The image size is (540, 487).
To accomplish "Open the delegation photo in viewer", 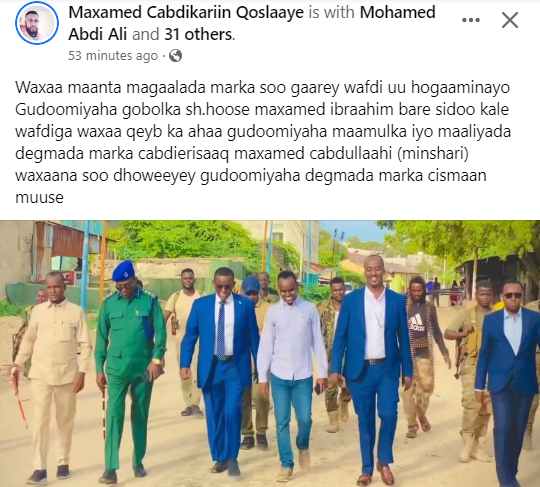I will pos(270,353).
